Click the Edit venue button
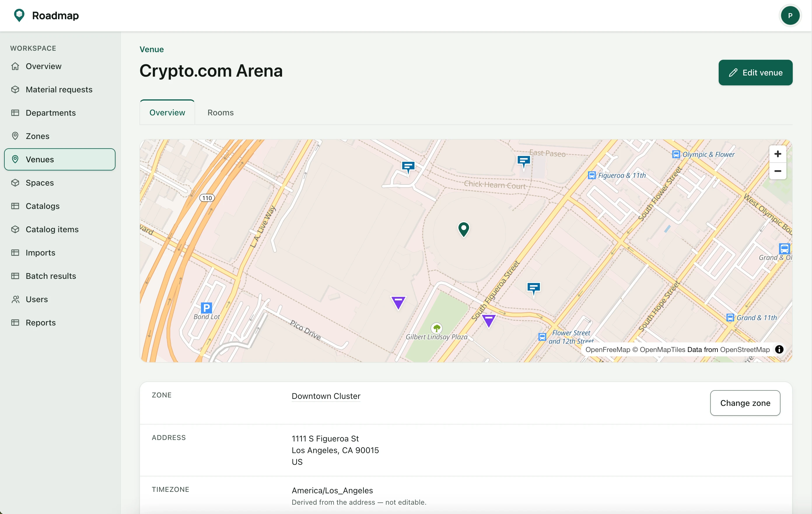The height and width of the screenshot is (514, 812). pyautogui.click(x=755, y=73)
